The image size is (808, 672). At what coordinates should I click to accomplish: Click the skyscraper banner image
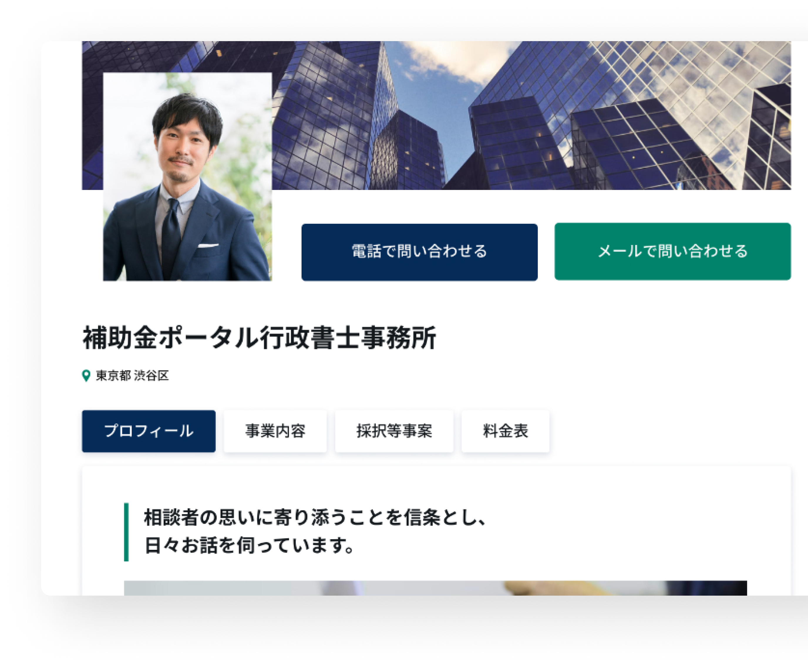coord(531,115)
